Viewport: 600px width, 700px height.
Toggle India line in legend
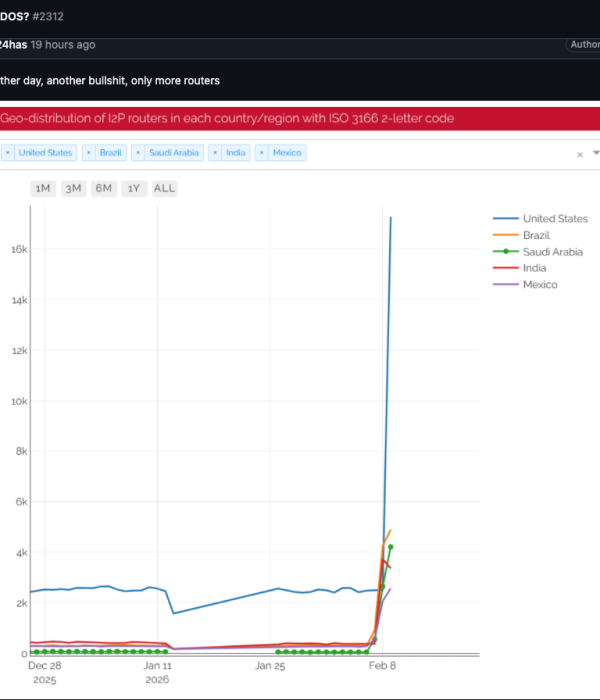coord(534,268)
